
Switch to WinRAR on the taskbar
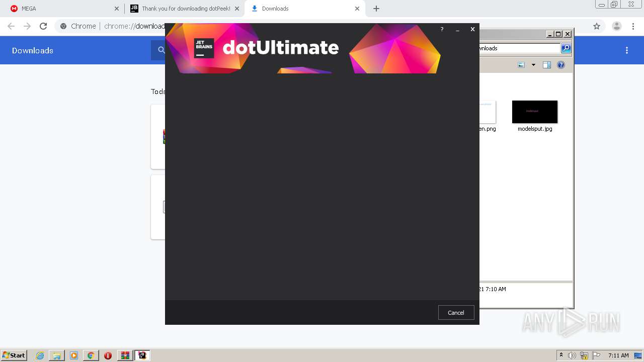125,355
